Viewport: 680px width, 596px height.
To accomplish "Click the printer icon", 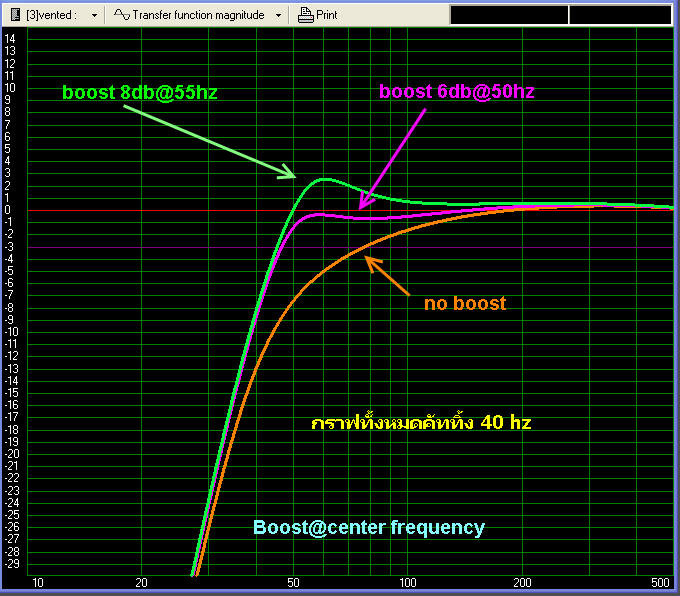I will pyautogui.click(x=305, y=15).
